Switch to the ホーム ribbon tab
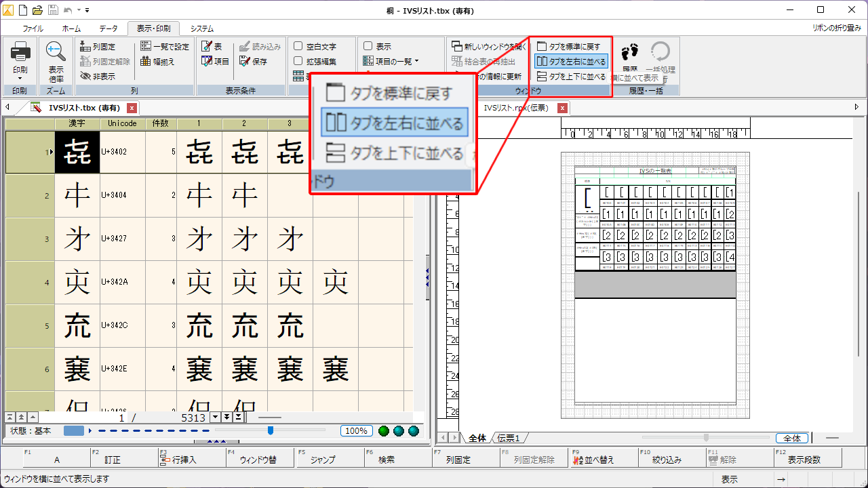Image resolution: width=868 pixels, height=488 pixels. click(71, 28)
